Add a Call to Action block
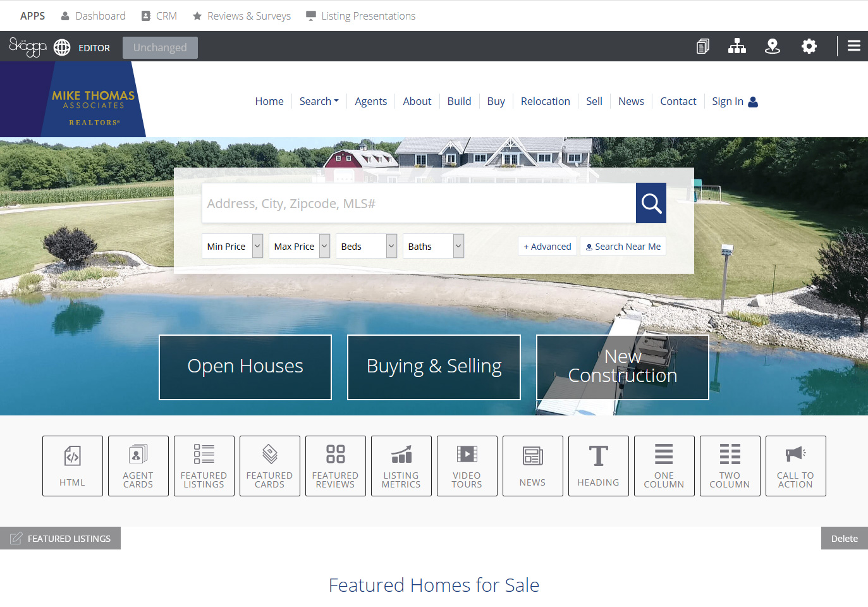 click(x=796, y=466)
